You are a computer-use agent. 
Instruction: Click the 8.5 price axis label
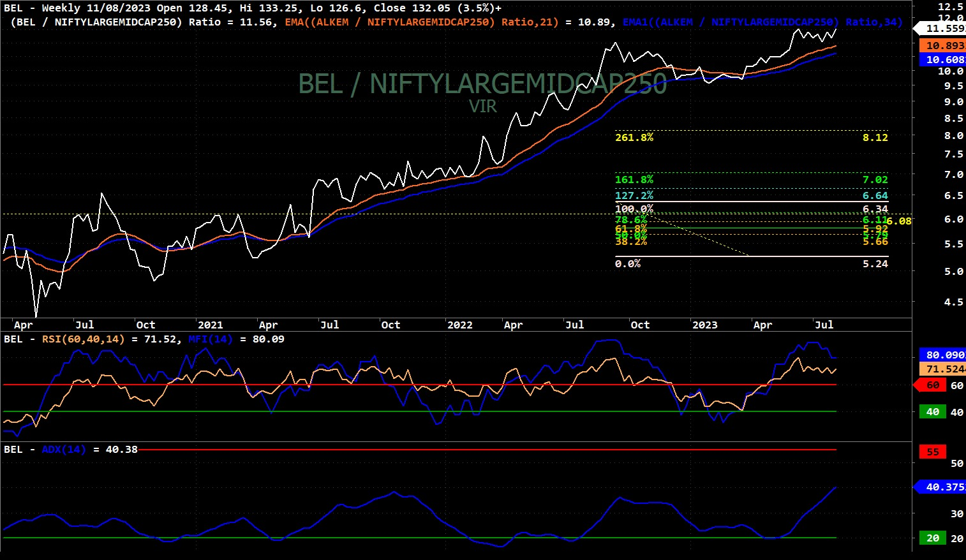coord(953,118)
